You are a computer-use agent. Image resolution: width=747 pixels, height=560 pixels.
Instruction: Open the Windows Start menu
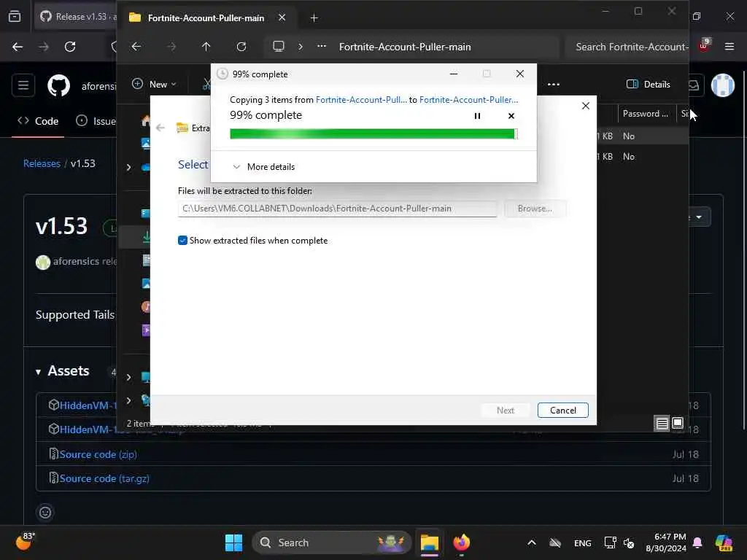point(233,542)
